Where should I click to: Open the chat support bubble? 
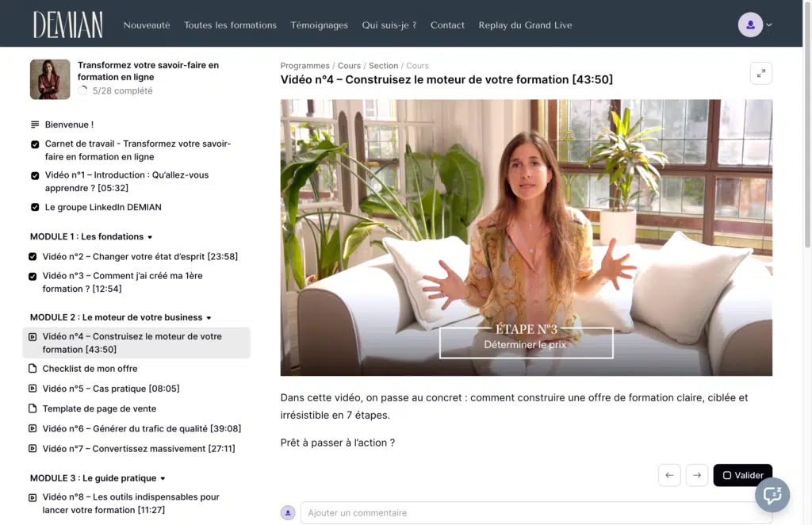772,495
